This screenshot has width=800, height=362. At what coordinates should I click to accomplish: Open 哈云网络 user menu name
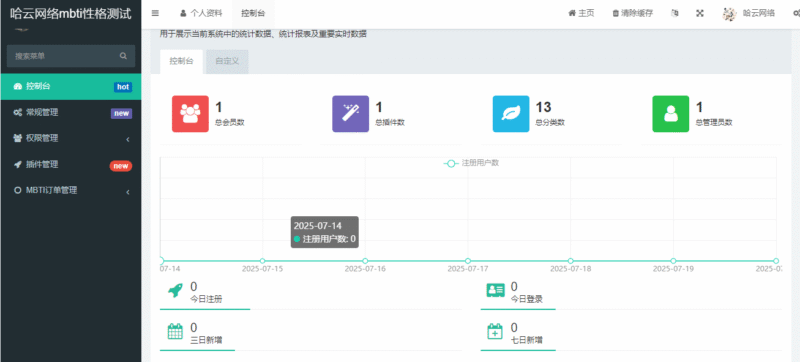click(x=759, y=13)
